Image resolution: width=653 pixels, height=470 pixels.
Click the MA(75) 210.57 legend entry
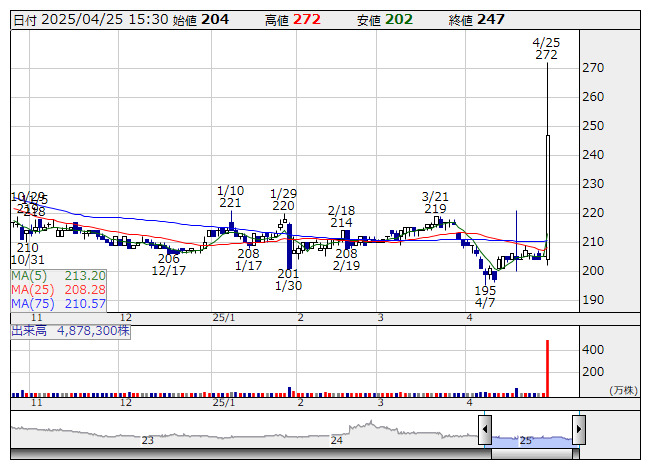[x=58, y=304]
